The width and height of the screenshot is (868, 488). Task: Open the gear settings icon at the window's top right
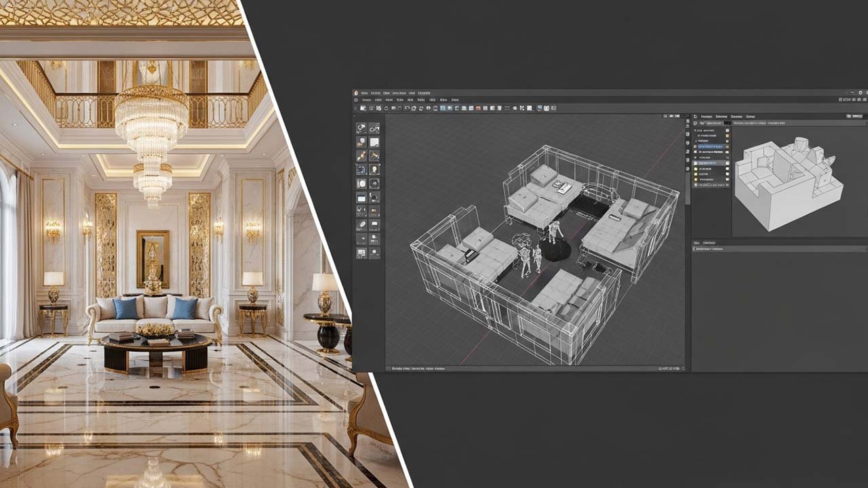860,93
